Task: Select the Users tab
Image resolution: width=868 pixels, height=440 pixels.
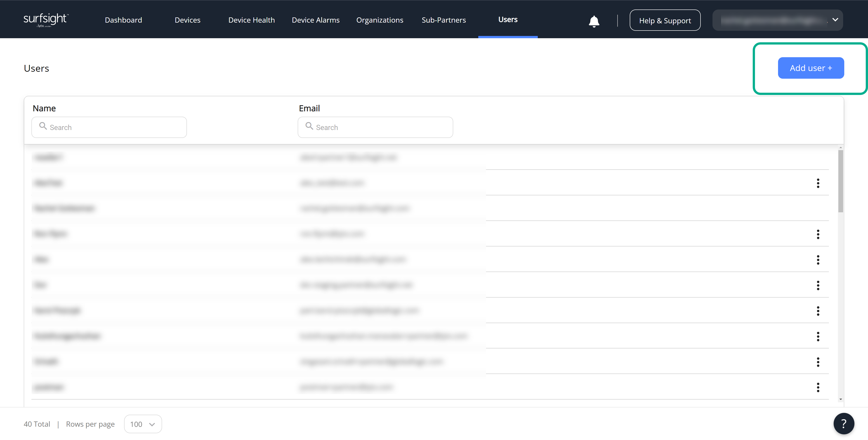Action: (x=508, y=19)
